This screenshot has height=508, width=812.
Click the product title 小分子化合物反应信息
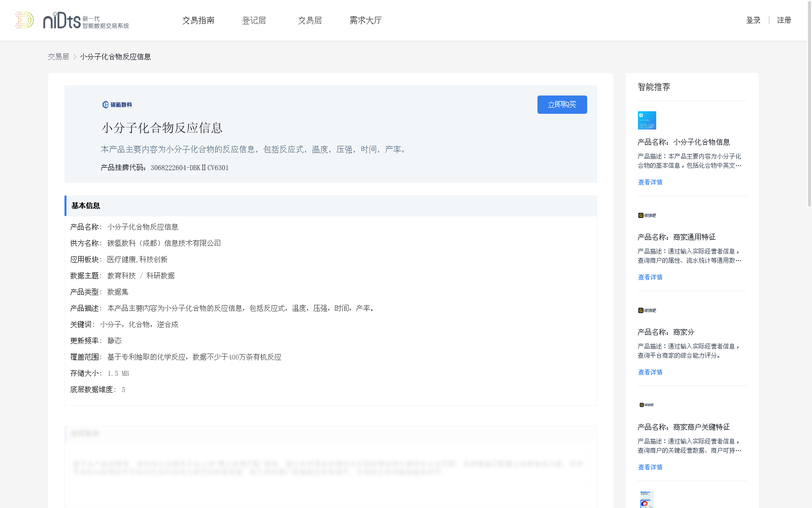coord(162,128)
